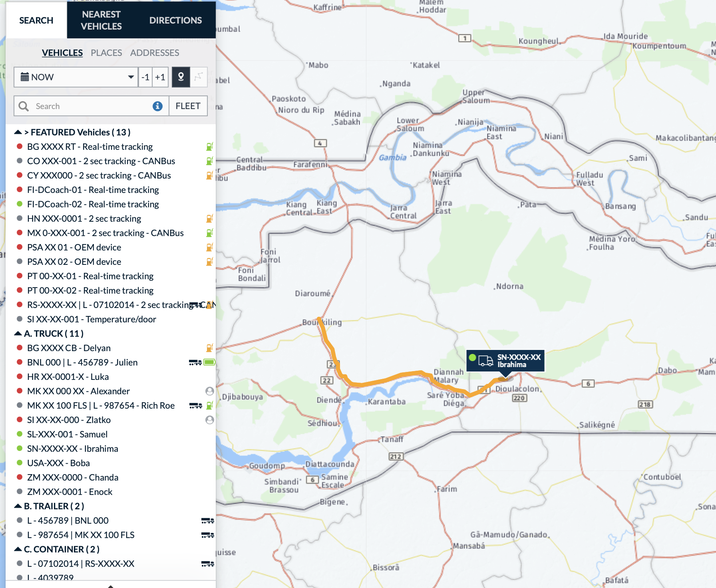This screenshot has height=588, width=716.
Task: Click fuel icon next to BG XXXX RT
Action: pos(209,147)
